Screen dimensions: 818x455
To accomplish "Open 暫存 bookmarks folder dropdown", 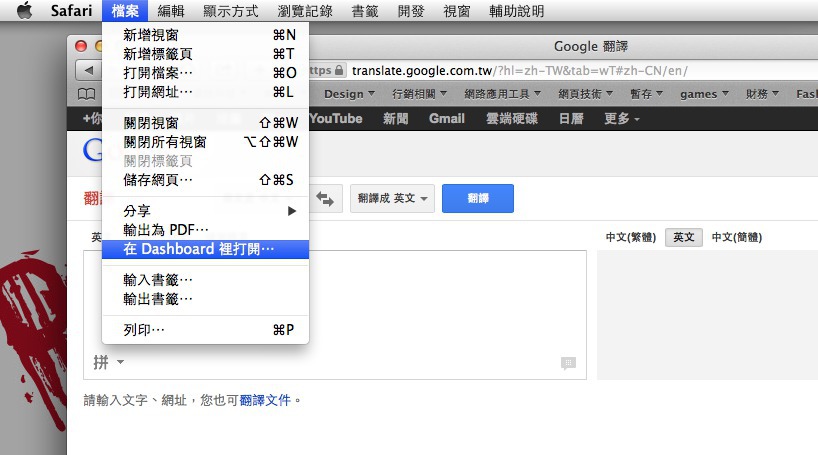I will (646, 94).
